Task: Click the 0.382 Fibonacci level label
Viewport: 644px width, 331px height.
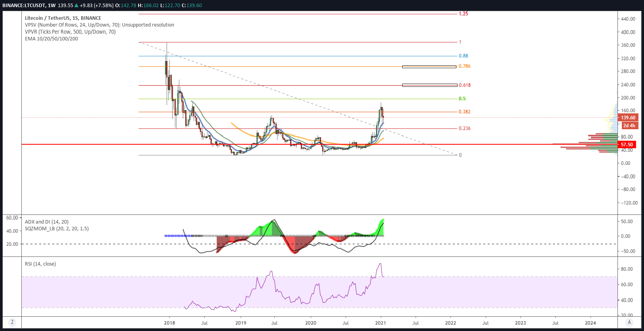Action: tap(464, 112)
